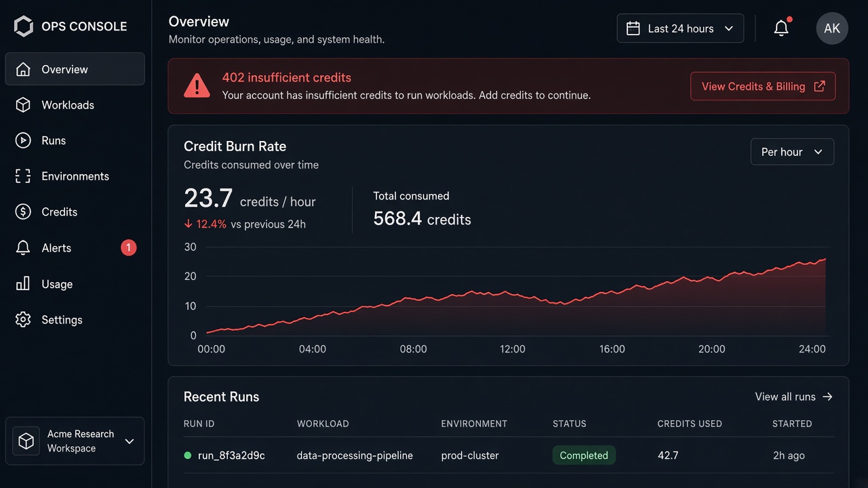868x488 pixels.
Task: Click the Workloads cube icon
Action: coord(23,105)
